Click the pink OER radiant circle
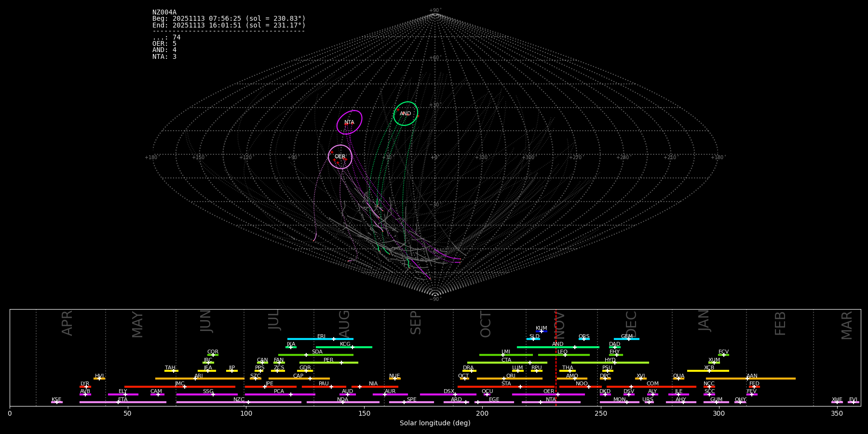 [340, 157]
